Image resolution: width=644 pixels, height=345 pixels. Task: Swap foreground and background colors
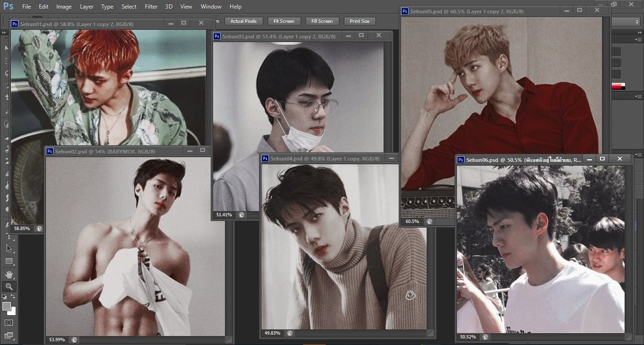point(13,296)
